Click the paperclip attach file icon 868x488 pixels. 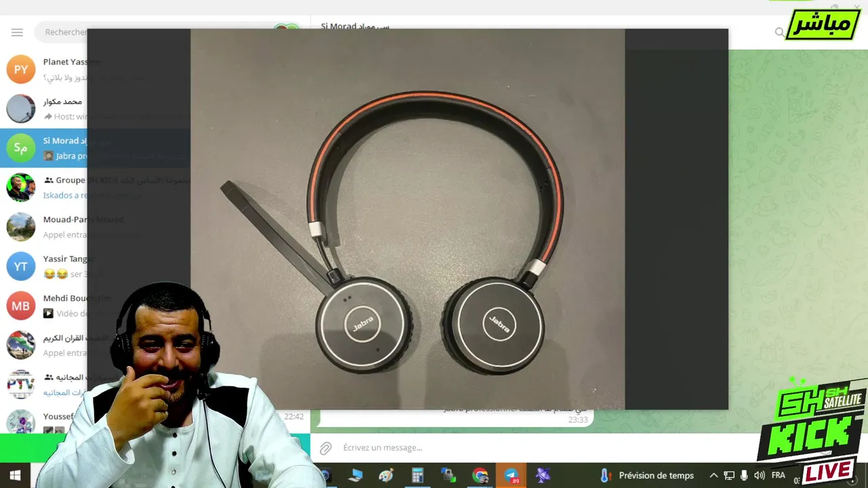[x=326, y=448]
